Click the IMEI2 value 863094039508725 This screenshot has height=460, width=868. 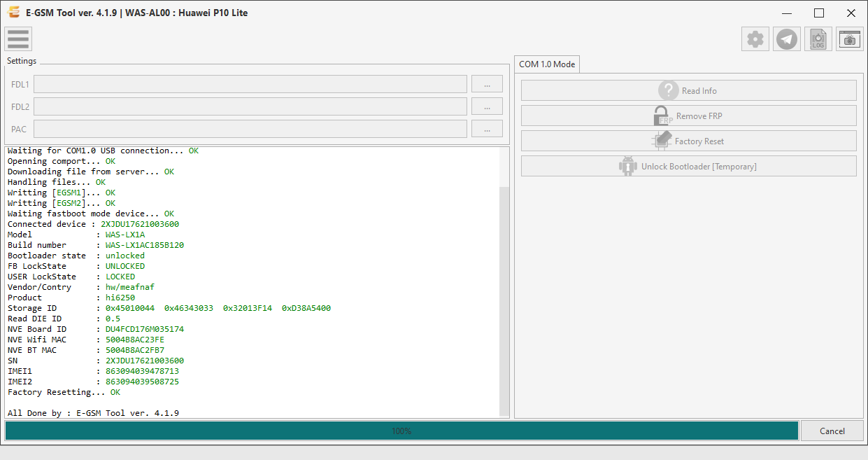coord(142,382)
